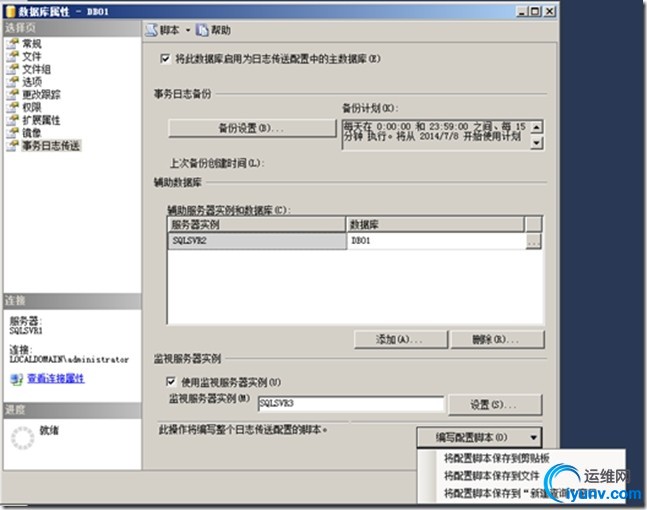647x510 pixels.
Task: Select the 事务日志传送 page icon
Action: 13,145
